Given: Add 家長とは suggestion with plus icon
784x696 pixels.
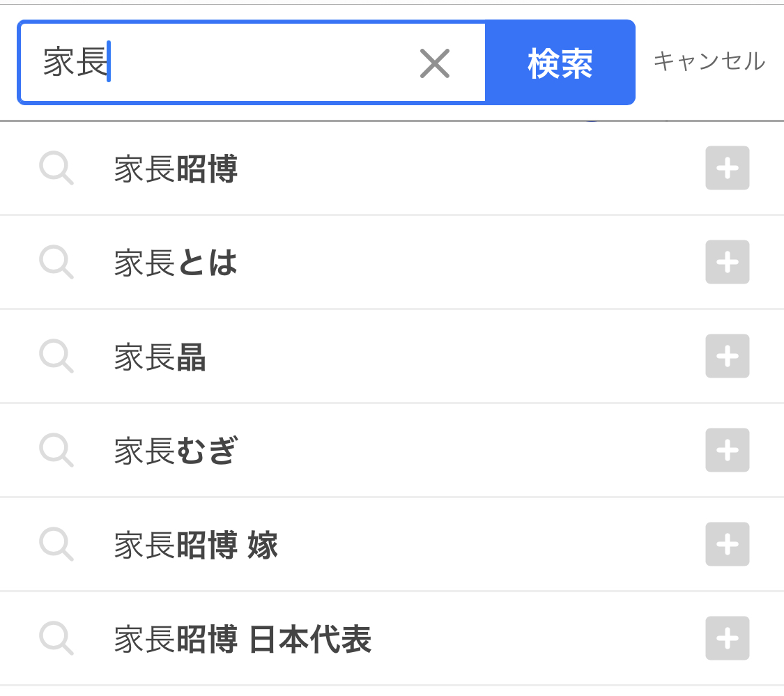Looking at the screenshot, I should (x=727, y=262).
